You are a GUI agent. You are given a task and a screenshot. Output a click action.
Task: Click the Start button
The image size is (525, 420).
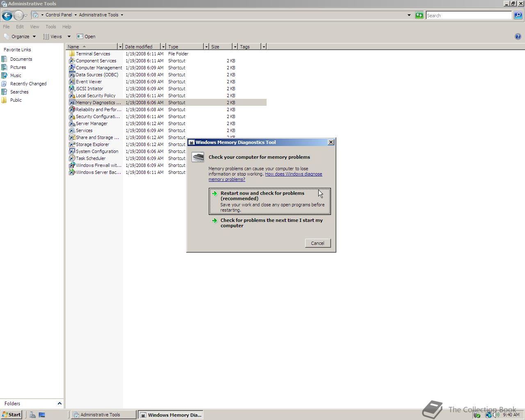11,415
